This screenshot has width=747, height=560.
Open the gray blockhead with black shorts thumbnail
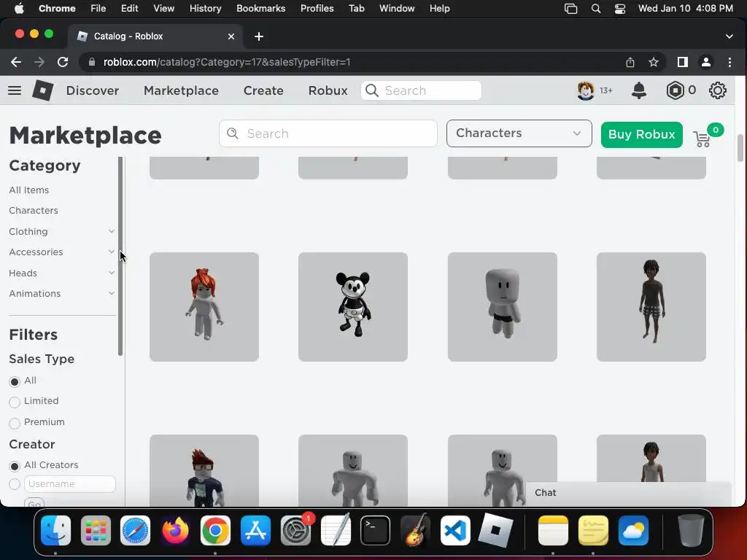click(502, 307)
